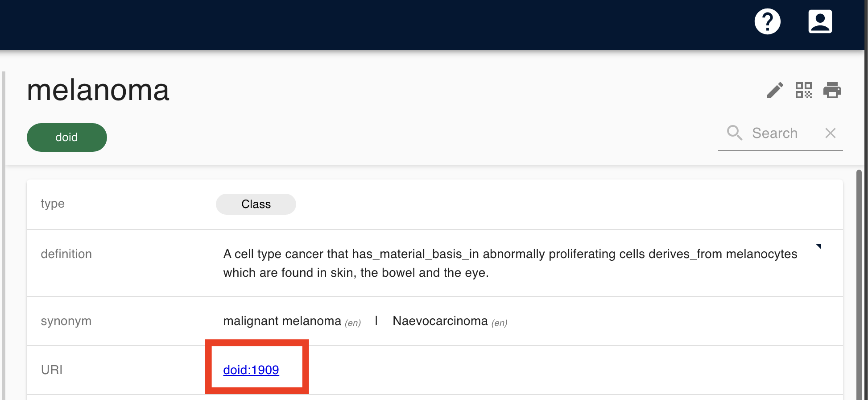Expand the definition row corner triangle

(818, 246)
